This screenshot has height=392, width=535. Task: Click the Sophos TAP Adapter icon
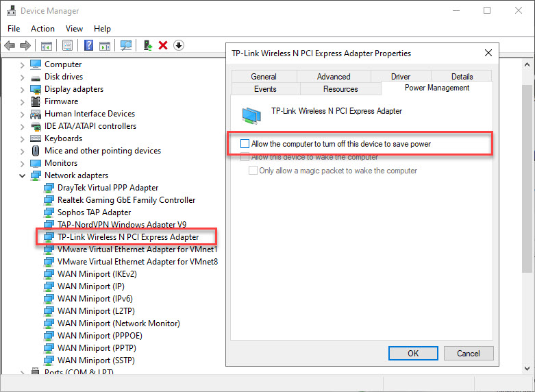pos(49,212)
